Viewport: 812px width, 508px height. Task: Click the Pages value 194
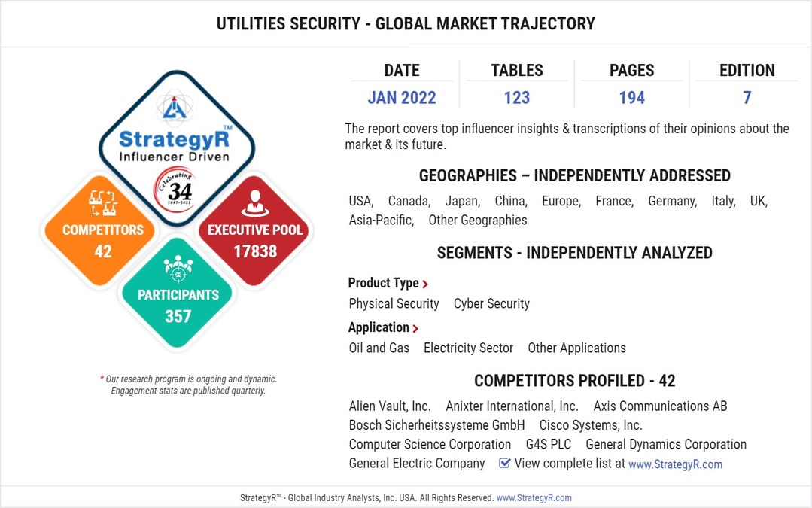coord(632,97)
